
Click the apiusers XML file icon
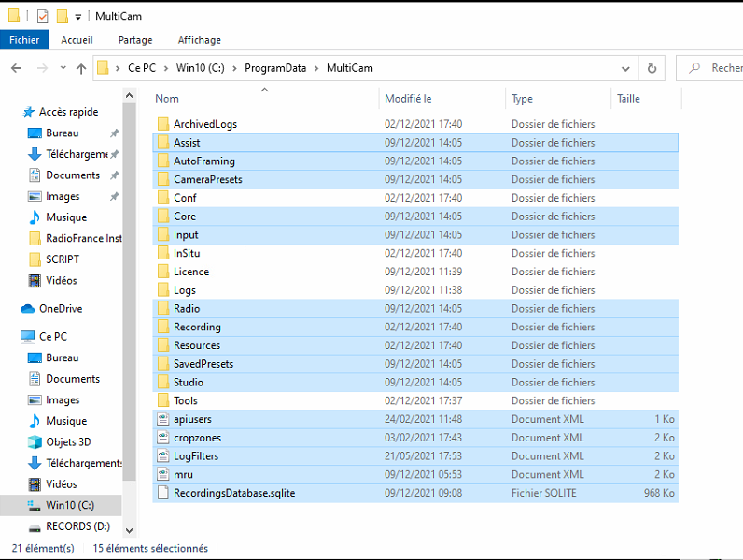click(x=163, y=419)
